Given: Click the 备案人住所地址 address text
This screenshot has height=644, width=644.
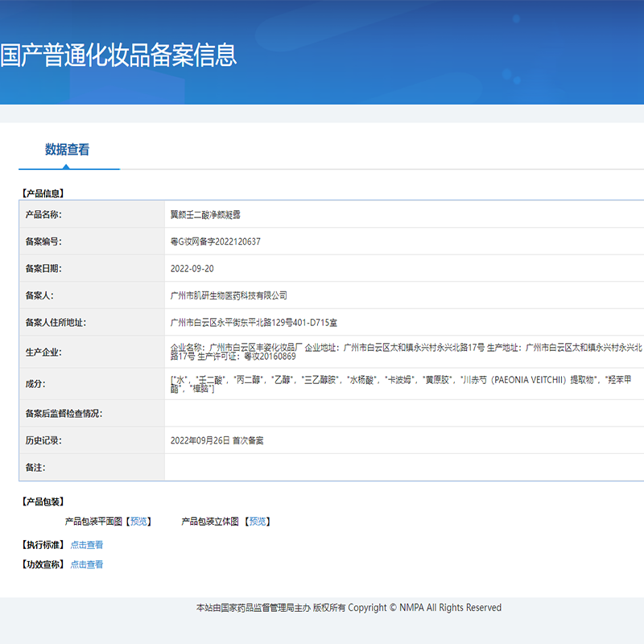Looking at the screenshot, I should click(x=254, y=322).
